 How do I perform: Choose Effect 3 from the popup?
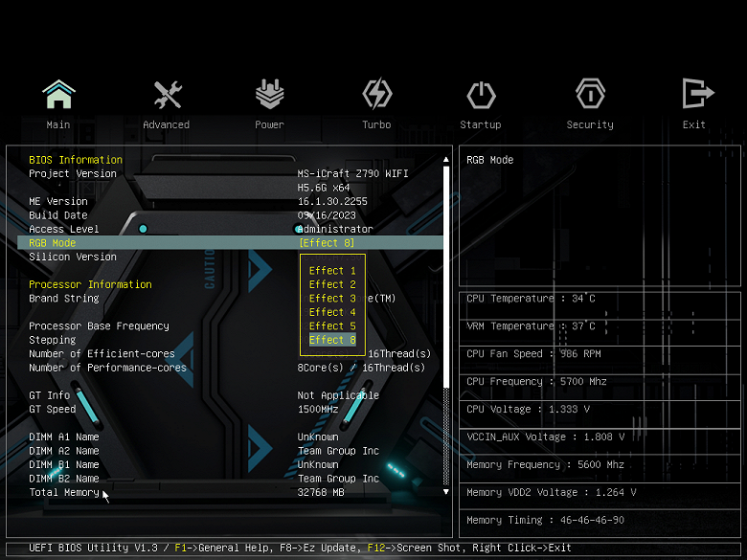[332, 298]
